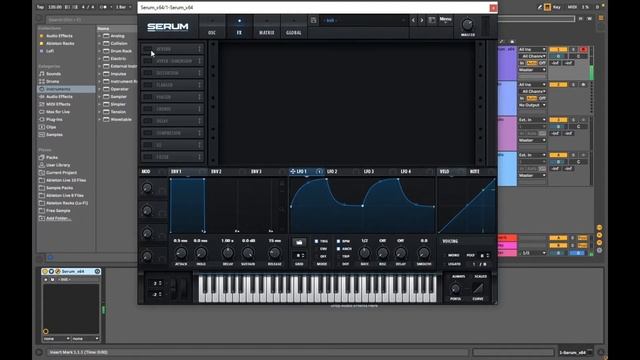
Task: Open Serum preset browser icon
Action: (431, 20)
